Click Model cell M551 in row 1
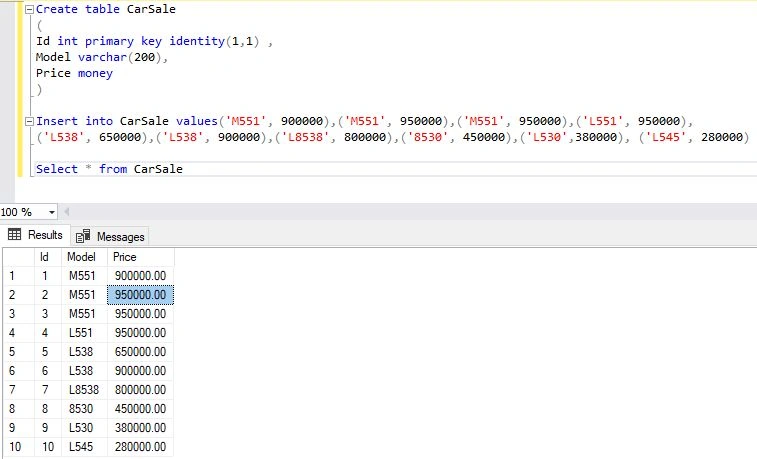 click(84, 276)
